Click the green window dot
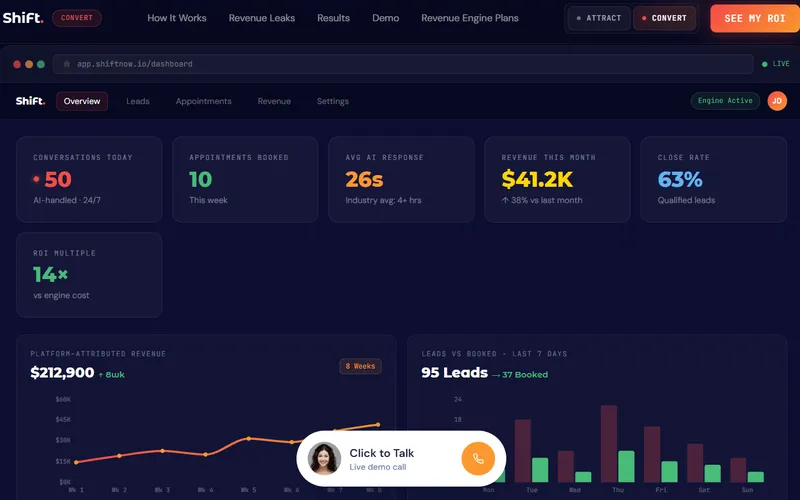 click(41, 64)
